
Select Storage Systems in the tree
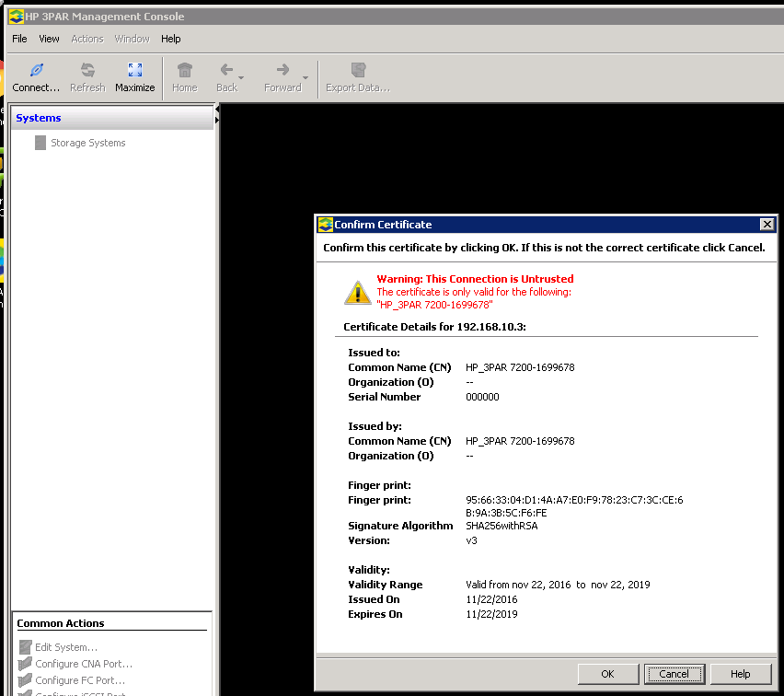pyautogui.click(x=89, y=143)
